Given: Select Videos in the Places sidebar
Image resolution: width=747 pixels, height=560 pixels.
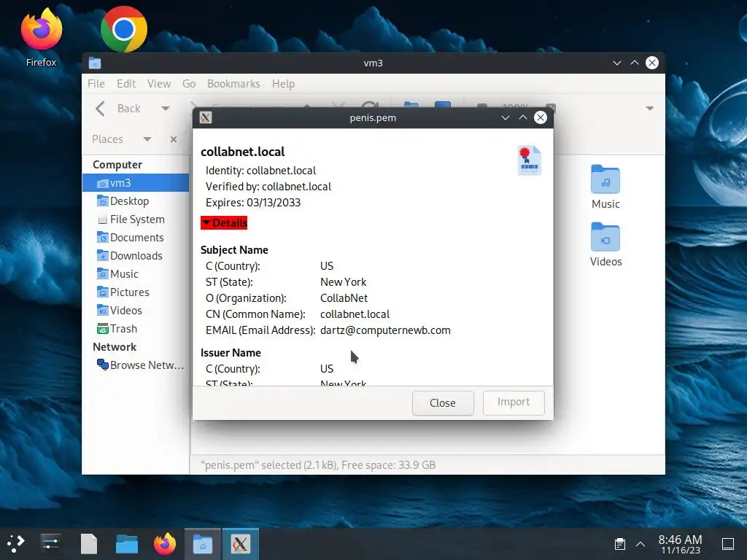Looking at the screenshot, I should tap(136, 311).
